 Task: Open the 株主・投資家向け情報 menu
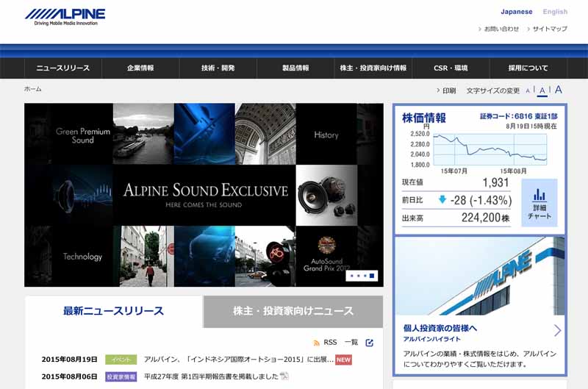click(x=373, y=68)
